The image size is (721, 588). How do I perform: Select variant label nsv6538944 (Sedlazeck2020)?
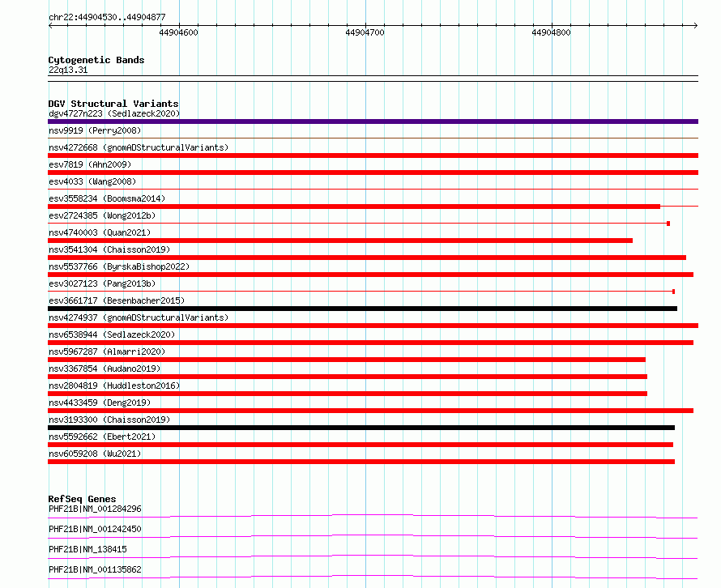coord(112,334)
